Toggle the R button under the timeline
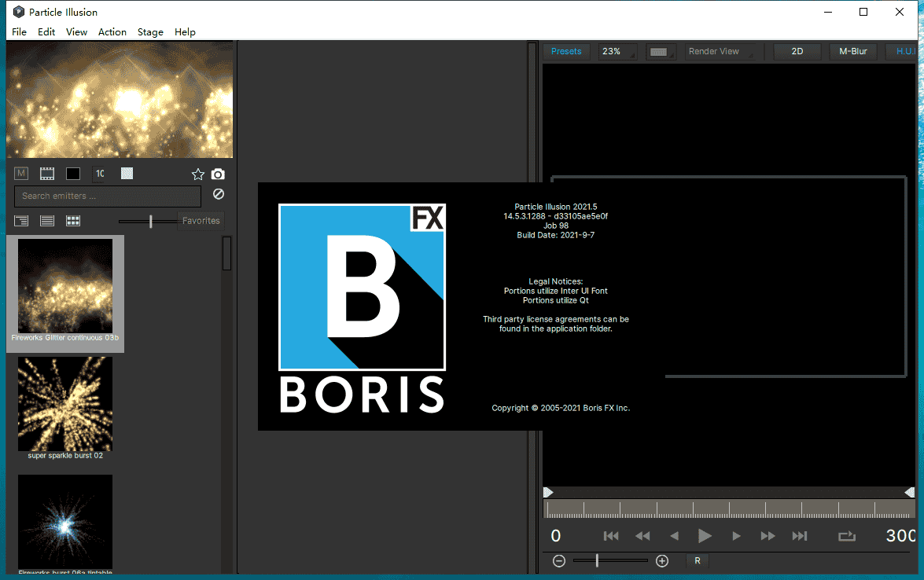This screenshot has width=924, height=580. point(698,560)
